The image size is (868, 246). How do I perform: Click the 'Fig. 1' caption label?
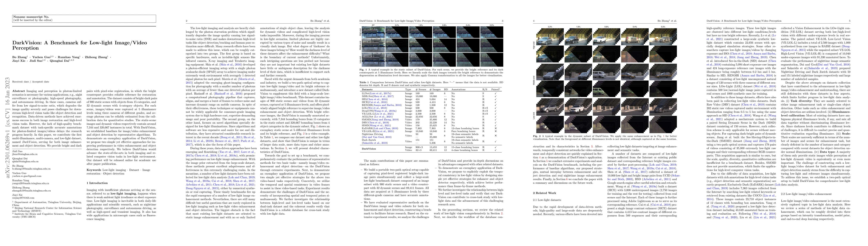click(x=364, y=70)
